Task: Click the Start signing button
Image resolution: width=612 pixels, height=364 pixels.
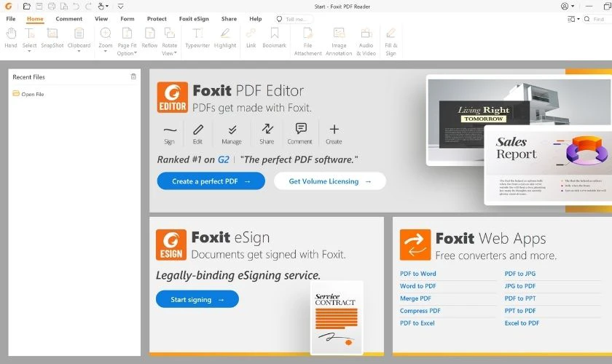Action: [197, 299]
